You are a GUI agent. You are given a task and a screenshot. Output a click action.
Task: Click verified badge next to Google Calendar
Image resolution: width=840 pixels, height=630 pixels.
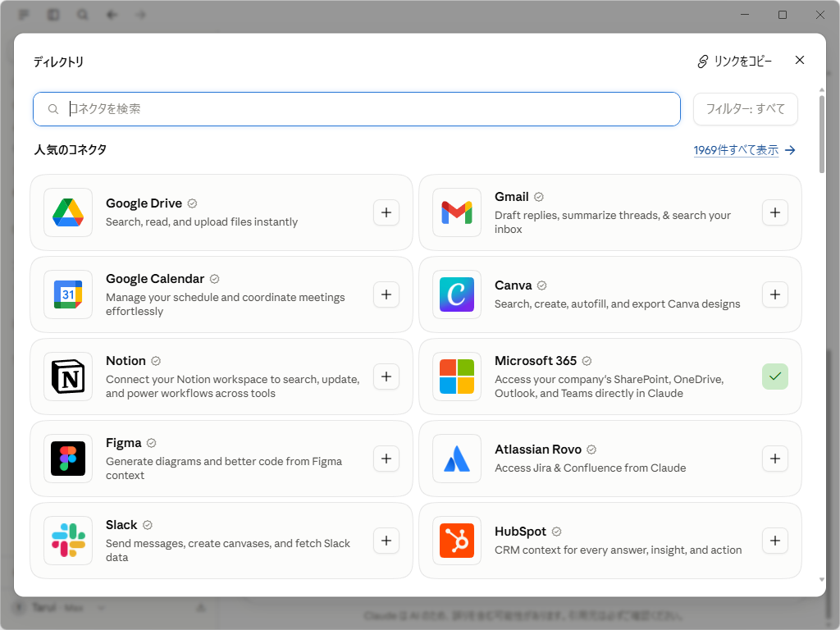214,279
